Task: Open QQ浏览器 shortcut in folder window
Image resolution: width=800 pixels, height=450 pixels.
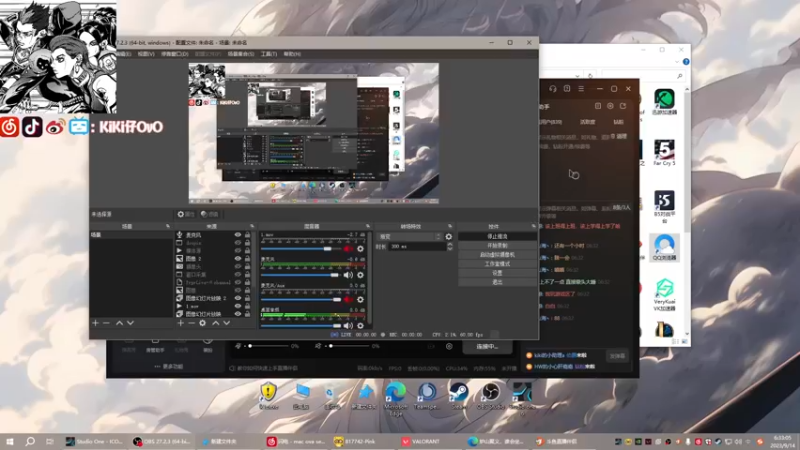Action: (x=664, y=247)
